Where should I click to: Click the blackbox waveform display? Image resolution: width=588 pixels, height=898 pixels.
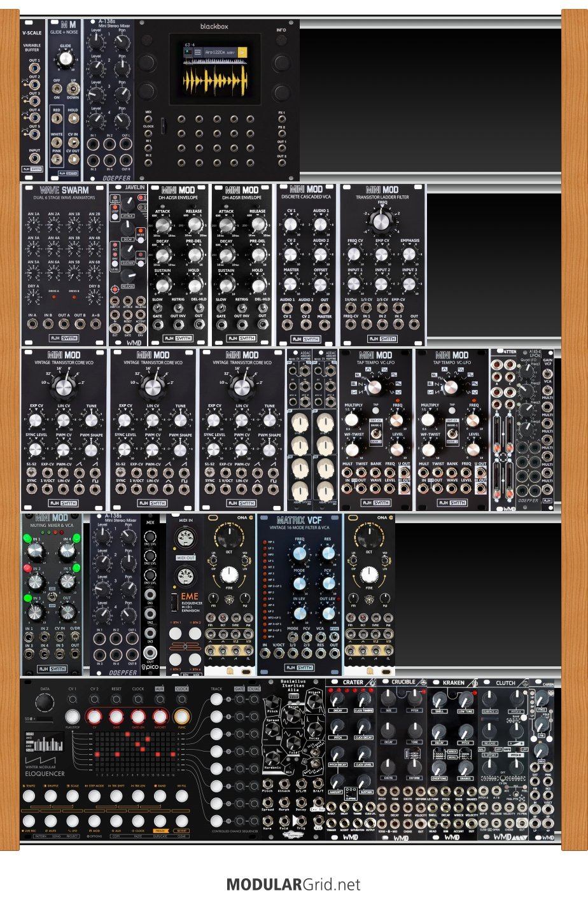tap(215, 80)
